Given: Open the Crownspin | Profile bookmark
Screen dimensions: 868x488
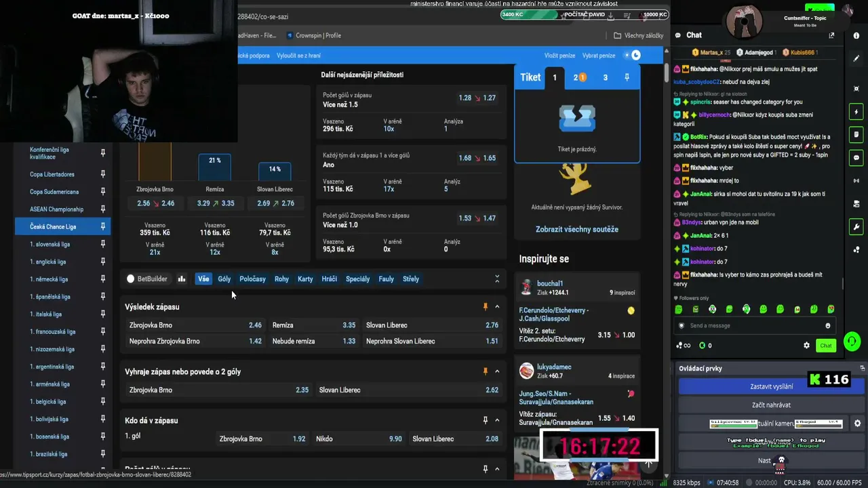Looking at the screenshot, I should pyautogui.click(x=313, y=35).
